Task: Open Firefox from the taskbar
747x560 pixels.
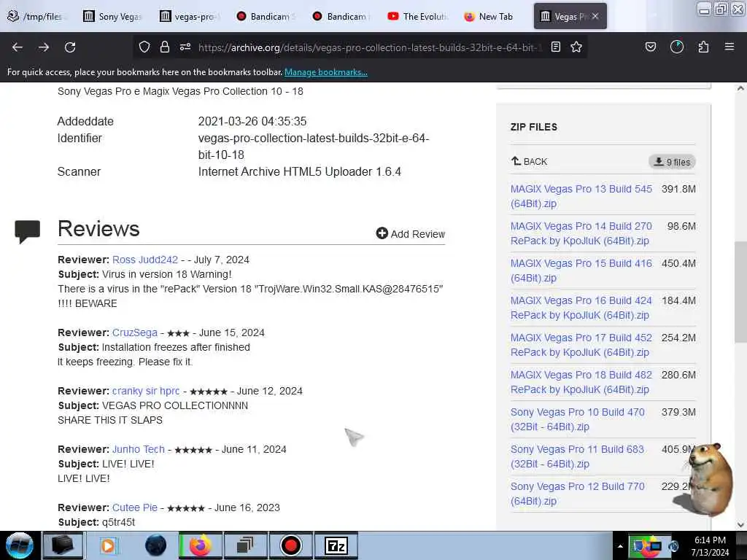Action: pos(201,545)
